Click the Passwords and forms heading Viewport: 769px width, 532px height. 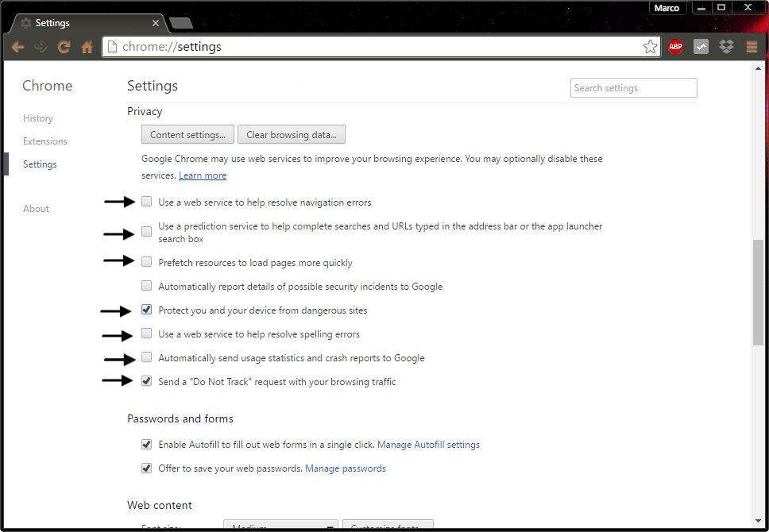click(180, 418)
